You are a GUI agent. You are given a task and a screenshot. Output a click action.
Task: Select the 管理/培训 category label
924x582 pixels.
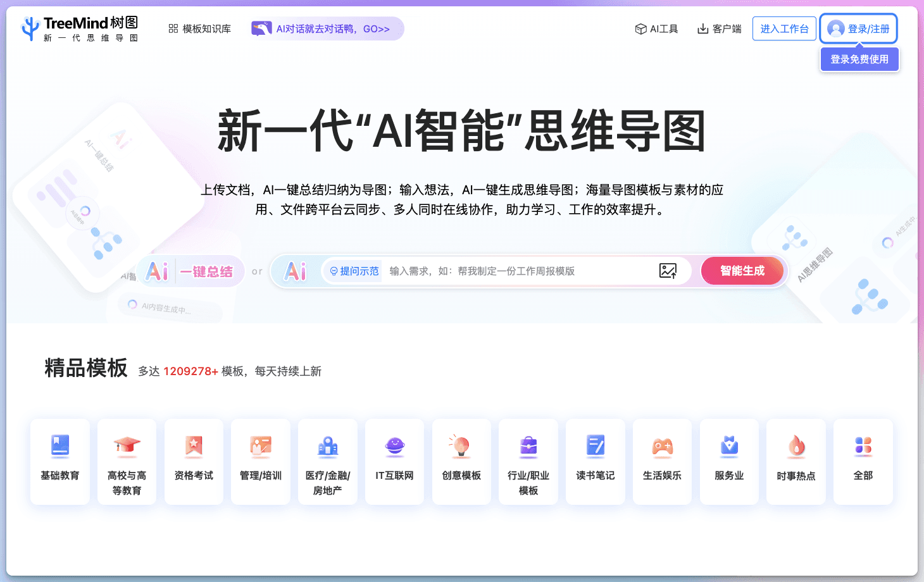pos(261,476)
